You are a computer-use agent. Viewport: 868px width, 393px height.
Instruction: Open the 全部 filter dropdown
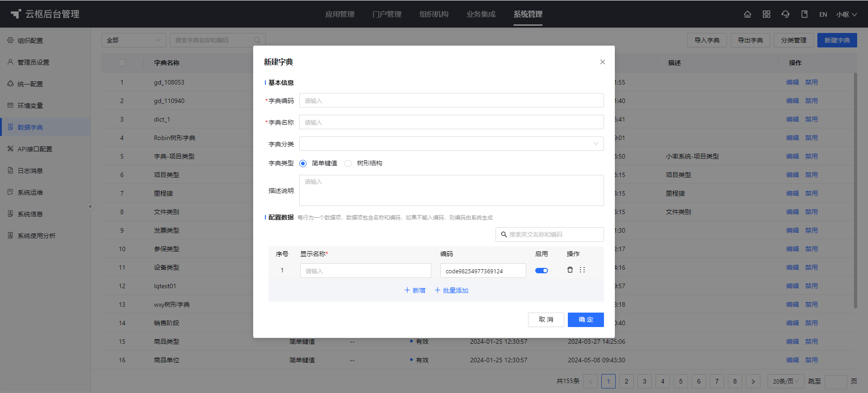pos(134,40)
